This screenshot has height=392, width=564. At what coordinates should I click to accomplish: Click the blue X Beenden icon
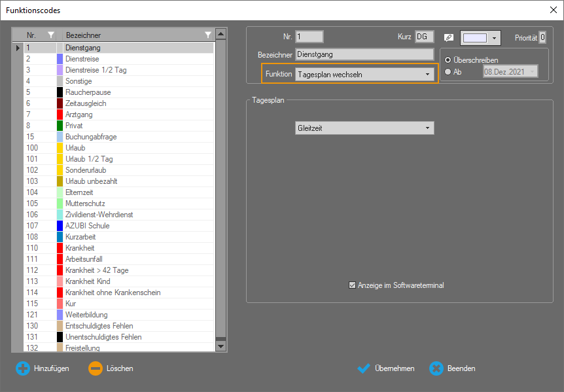436,368
